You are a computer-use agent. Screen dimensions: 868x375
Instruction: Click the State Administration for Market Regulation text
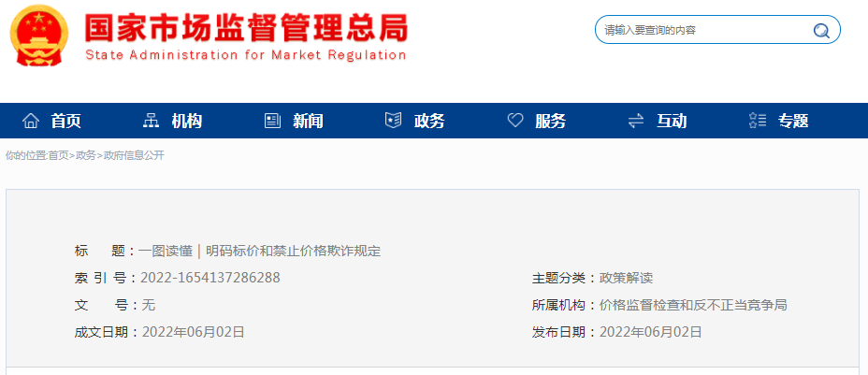point(246,55)
